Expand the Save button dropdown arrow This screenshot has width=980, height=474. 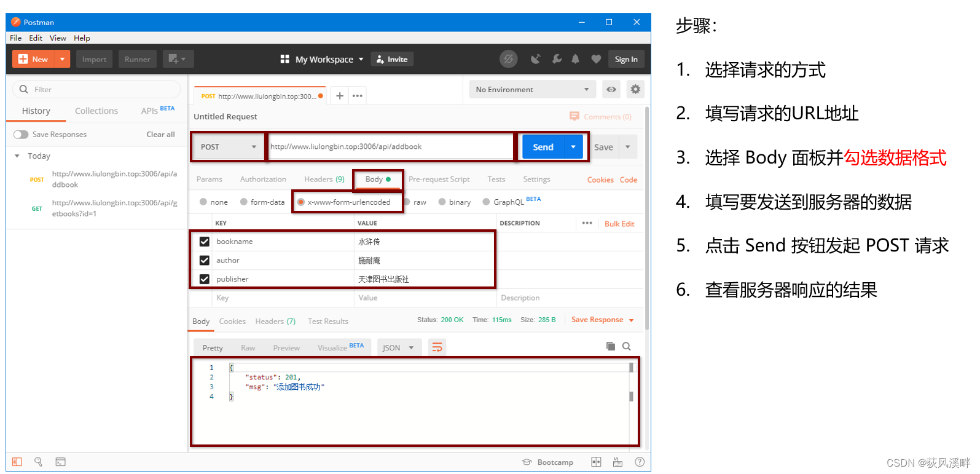(x=628, y=147)
